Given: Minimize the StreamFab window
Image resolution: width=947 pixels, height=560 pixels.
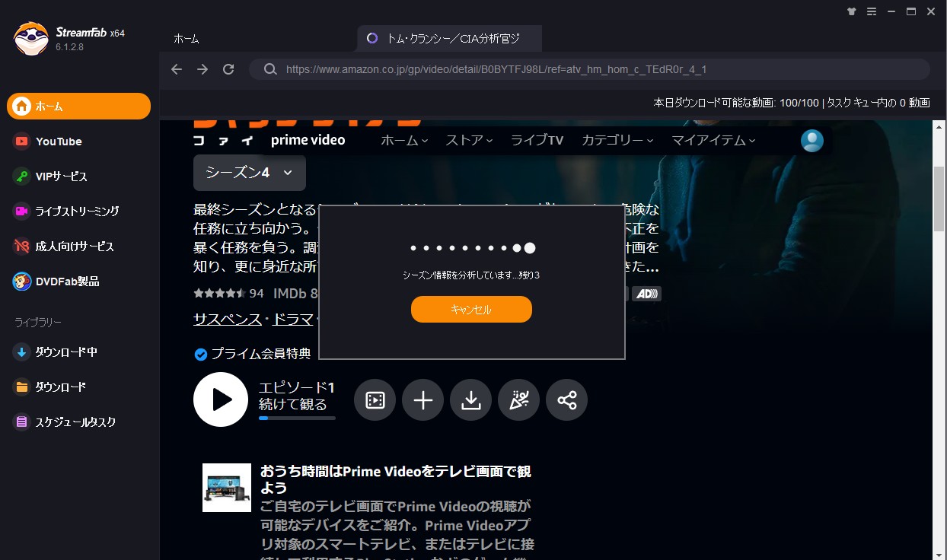Looking at the screenshot, I should (x=891, y=11).
